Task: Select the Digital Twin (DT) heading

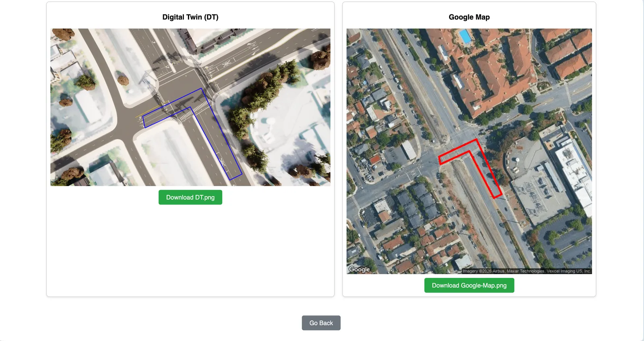Action: (x=190, y=17)
